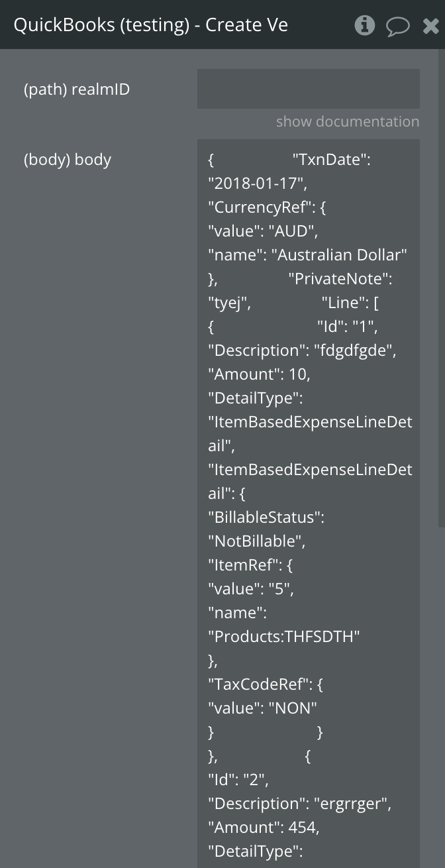Place cursor on "PrivateNote" key
Screen dimensions: 445x868
[340, 279]
